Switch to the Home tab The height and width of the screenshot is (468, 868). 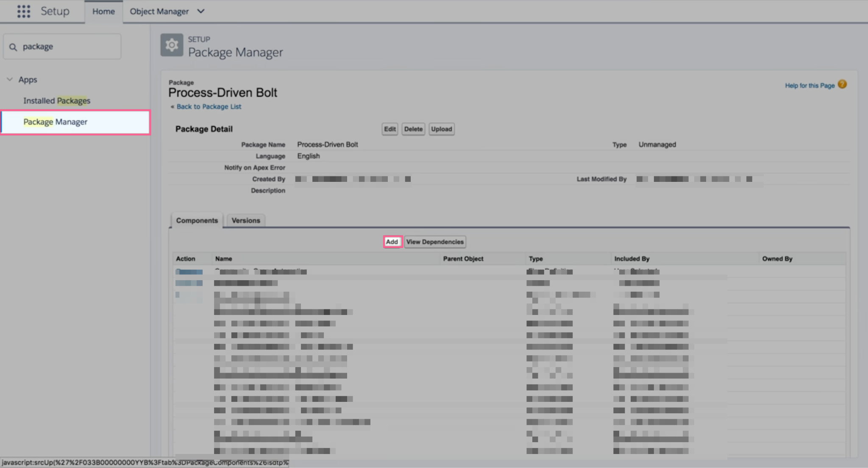pos(103,11)
